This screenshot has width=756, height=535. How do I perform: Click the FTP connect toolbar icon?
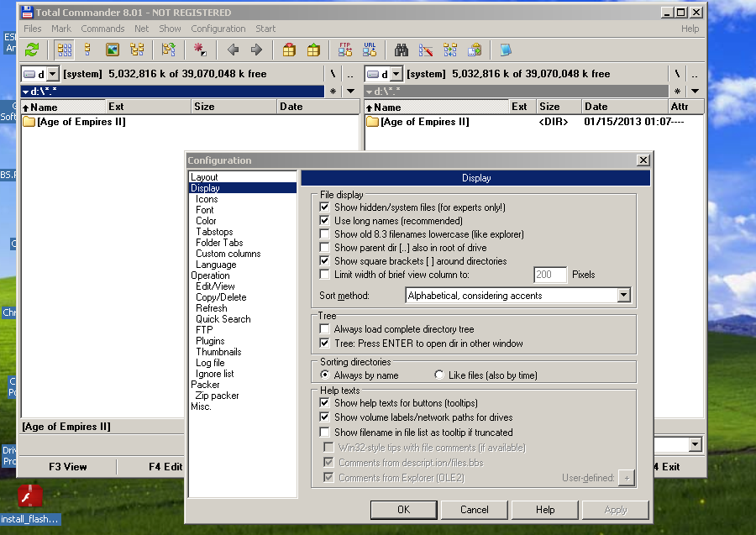click(x=345, y=50)
